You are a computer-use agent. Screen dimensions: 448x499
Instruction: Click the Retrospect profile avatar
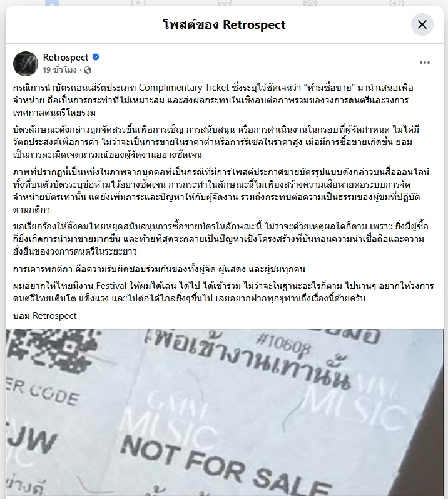click(26, 64)
